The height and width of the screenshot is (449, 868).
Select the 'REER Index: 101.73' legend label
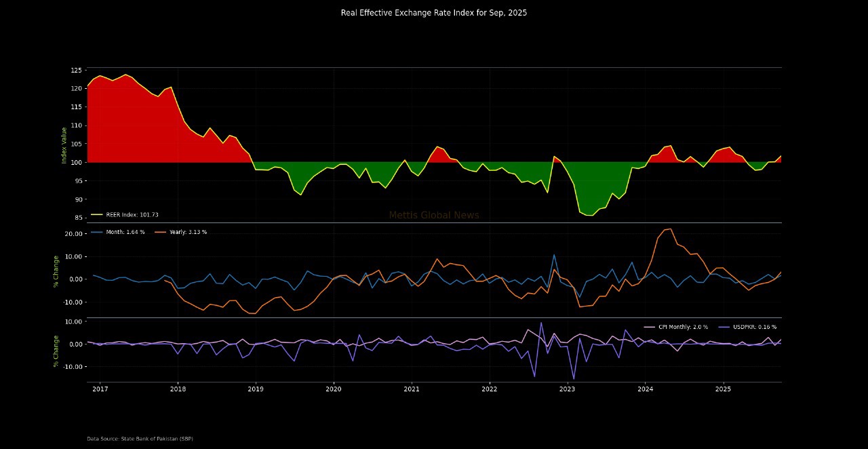(132, 214)
